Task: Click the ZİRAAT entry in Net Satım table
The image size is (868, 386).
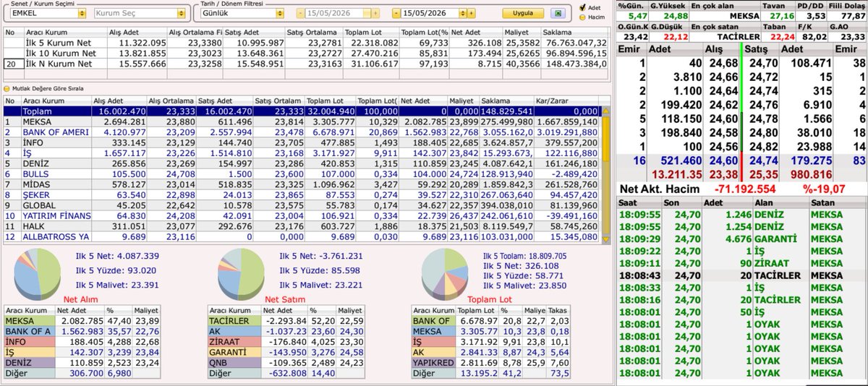Action: (x=234, y=342)
